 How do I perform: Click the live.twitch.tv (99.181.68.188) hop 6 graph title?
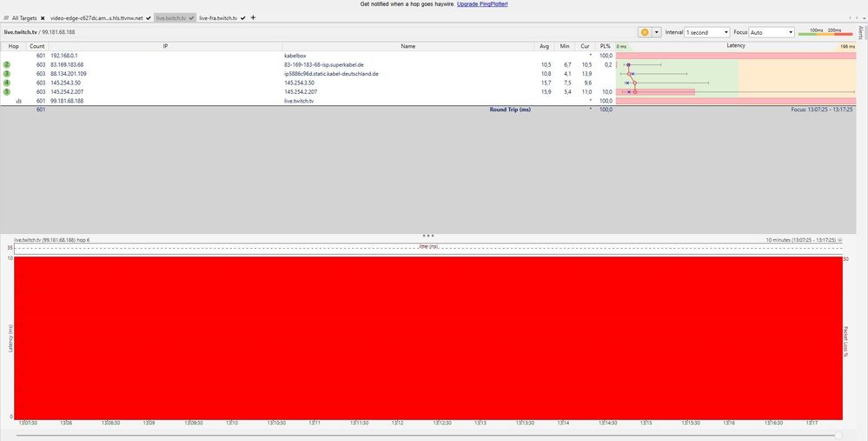(x=52, y=240)
